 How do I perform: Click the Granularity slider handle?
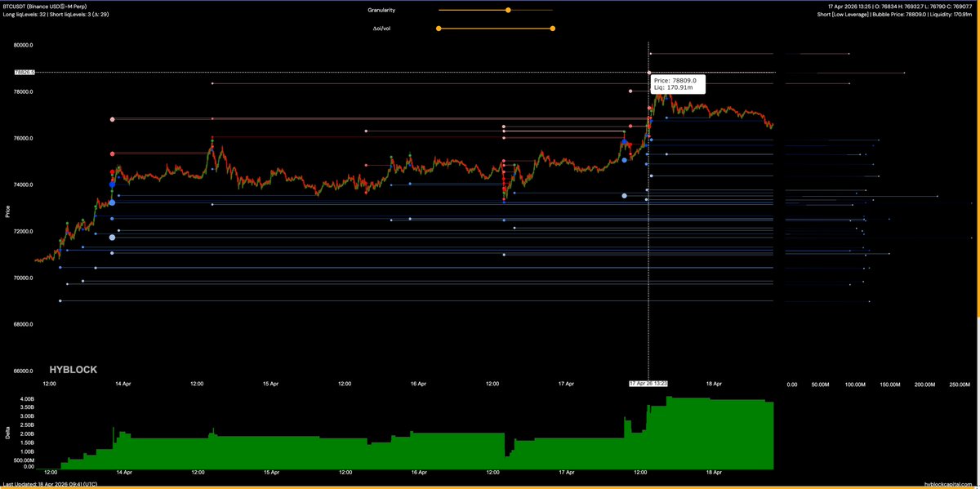pos(508,11)
